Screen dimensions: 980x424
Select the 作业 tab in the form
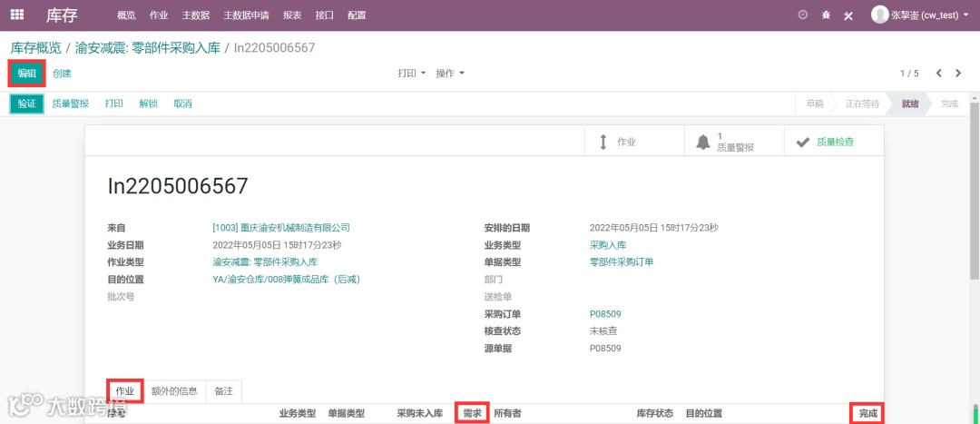[x=125, y=391]
